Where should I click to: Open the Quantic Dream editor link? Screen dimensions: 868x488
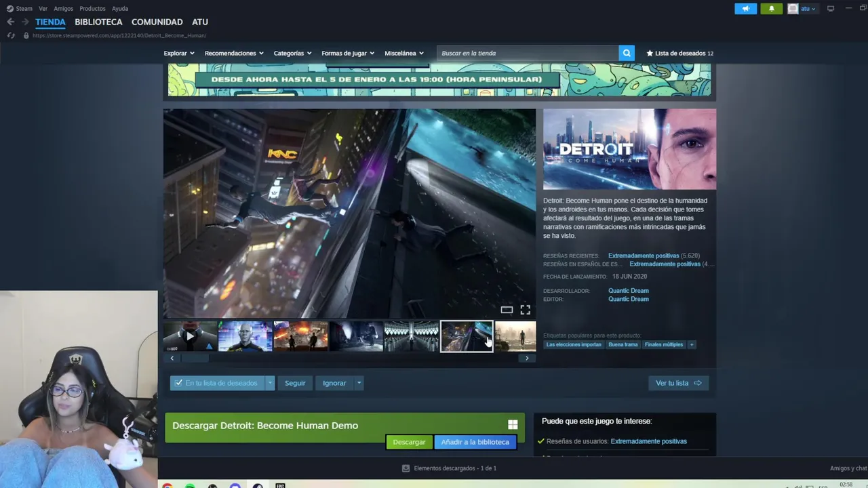(x=628, y=299)
